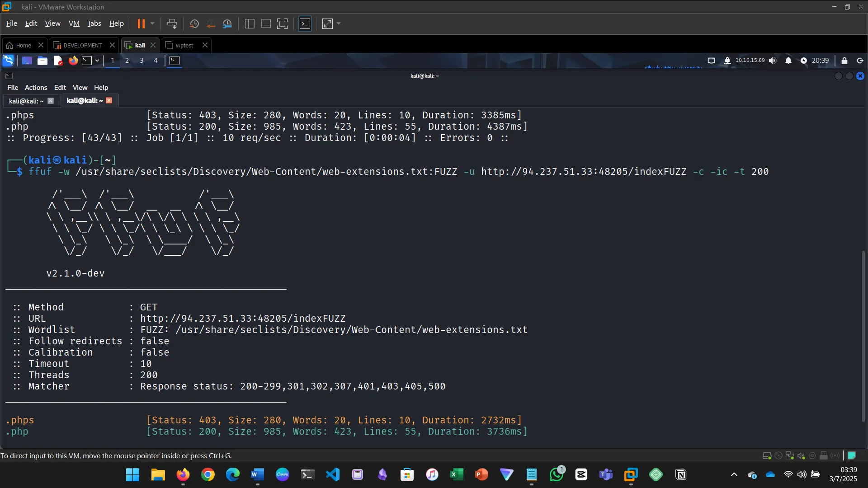Take a snapshot of the virtual machine

(194, 23)
